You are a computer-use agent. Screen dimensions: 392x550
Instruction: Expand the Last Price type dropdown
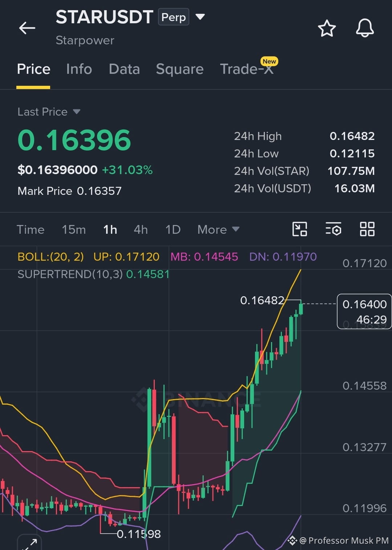point(76,112)
